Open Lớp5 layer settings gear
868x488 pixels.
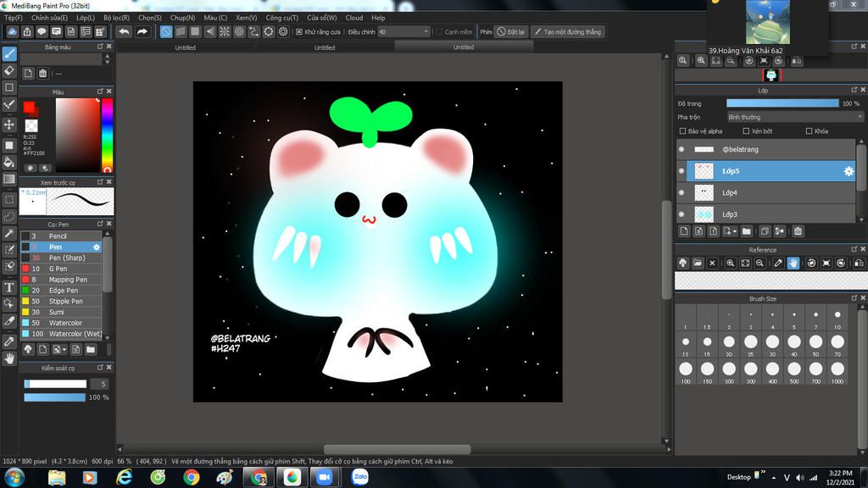[x=849, y=171]
